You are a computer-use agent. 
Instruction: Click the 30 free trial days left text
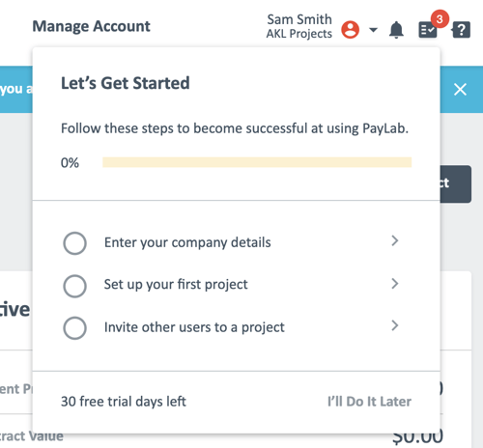[x=124, y=402]
